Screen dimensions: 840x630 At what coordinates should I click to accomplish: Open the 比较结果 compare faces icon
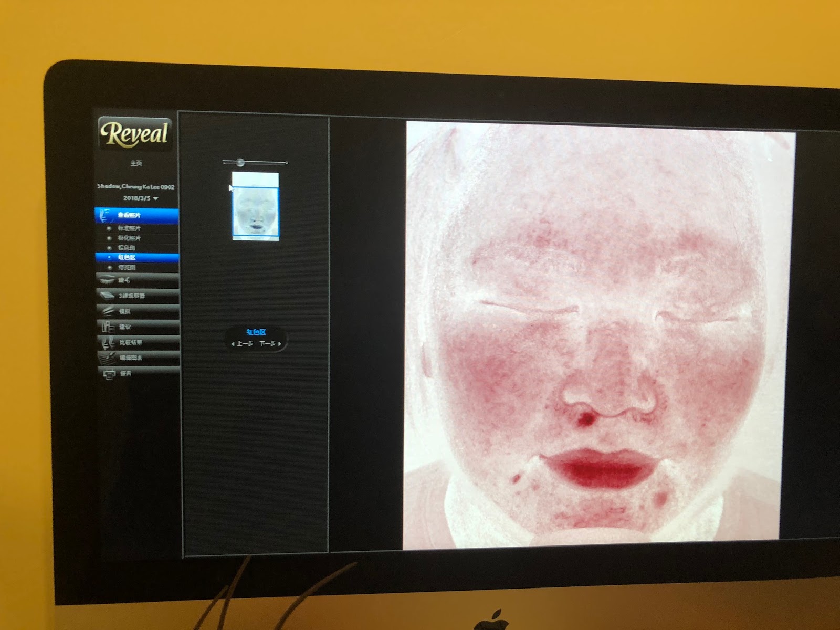(x=108, y=342)
